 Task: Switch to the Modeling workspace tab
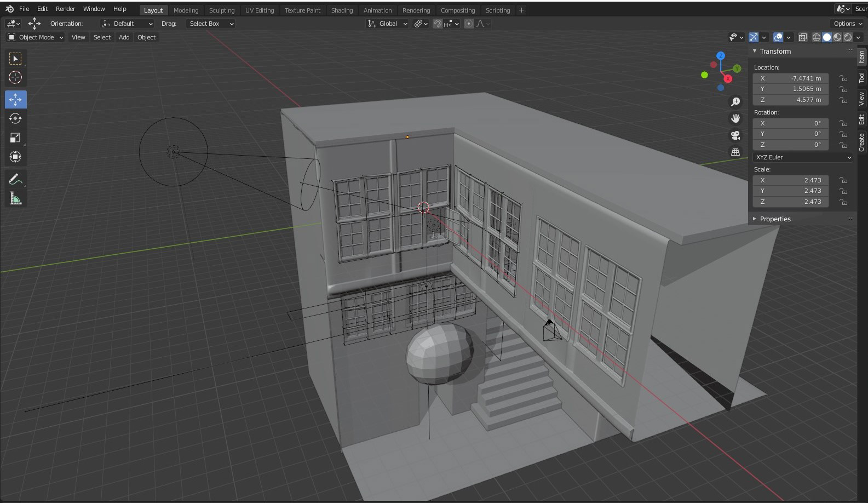[x=186, y=10]
